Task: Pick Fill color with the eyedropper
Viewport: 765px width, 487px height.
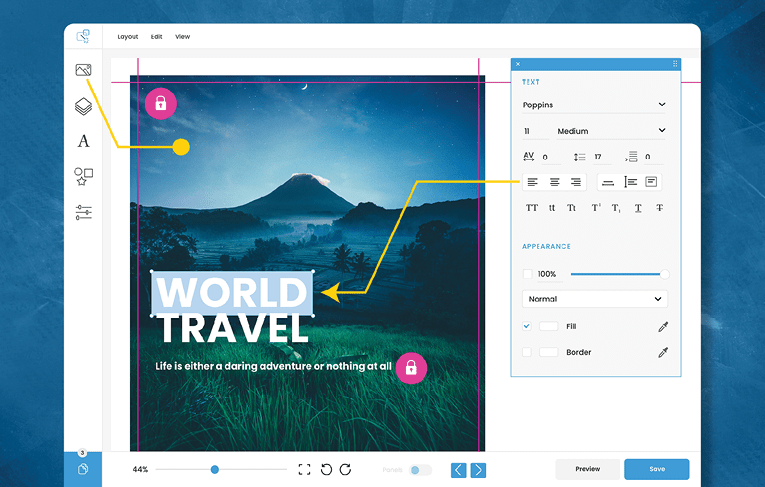Action: pos(661,327)
